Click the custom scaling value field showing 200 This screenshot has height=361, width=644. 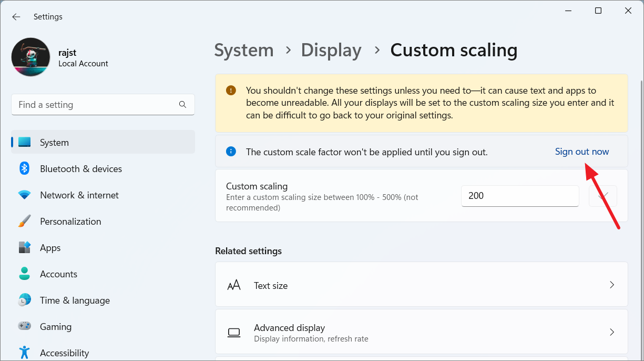(x=519, y=196)
